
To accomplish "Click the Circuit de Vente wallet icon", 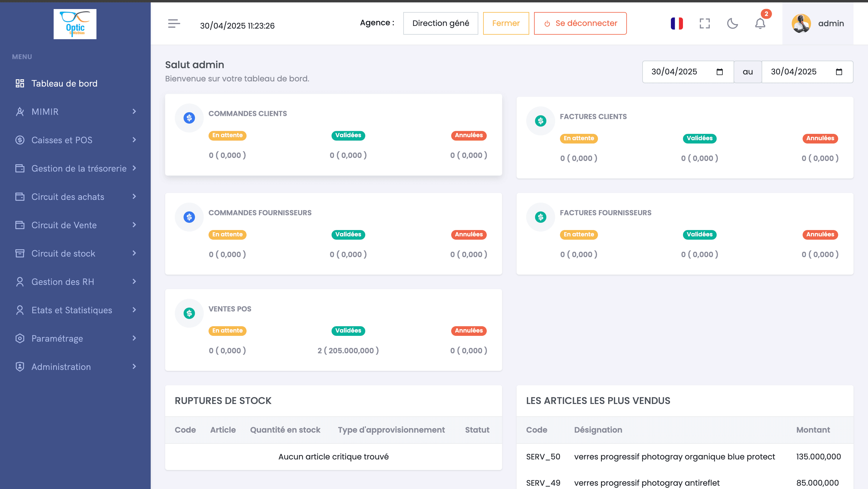I will click(20, 225).
